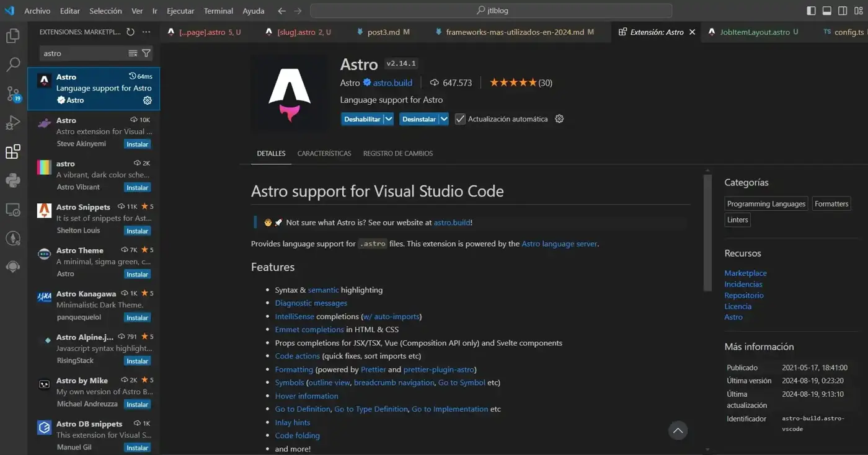Open the Editar menu
Image resolution: width=868 pixels, height=455 pixels.
coord(70,11)
